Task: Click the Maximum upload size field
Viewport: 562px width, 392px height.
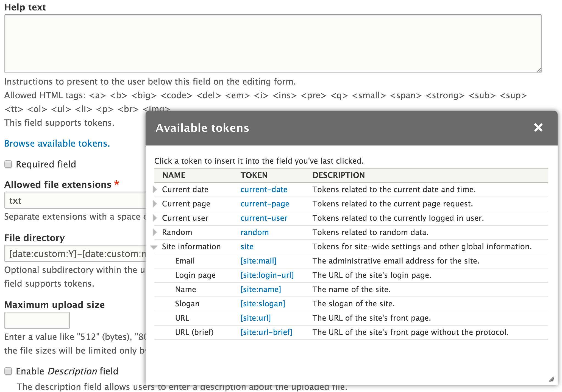Action: pos(37,320)
